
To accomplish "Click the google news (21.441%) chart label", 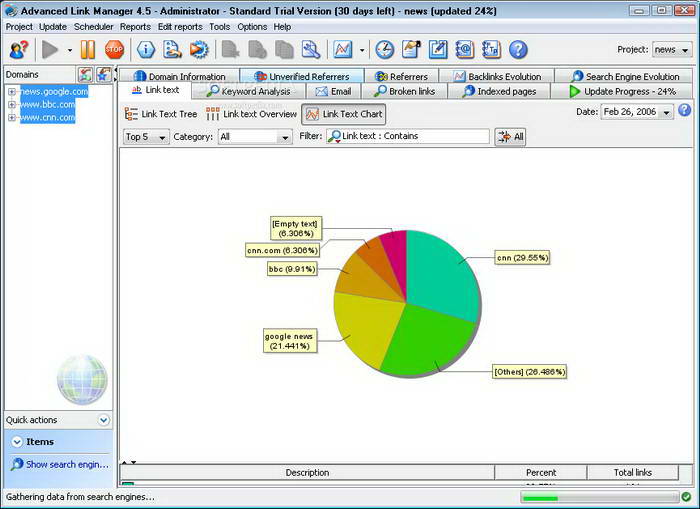I will [x=290, y=341].
